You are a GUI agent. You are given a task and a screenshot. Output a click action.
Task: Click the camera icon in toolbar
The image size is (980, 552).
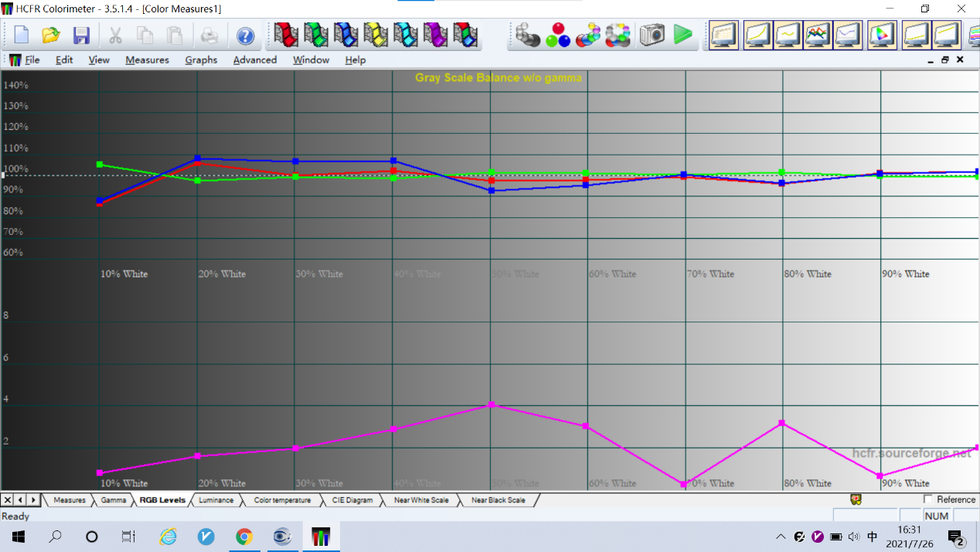[652, 36]
